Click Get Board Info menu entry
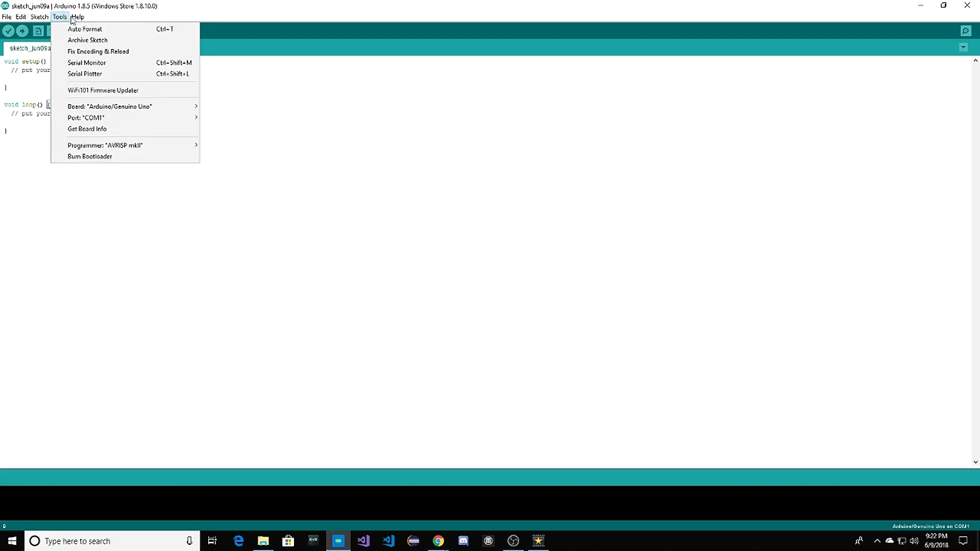 pyautogui.click(x=87, y=129)
